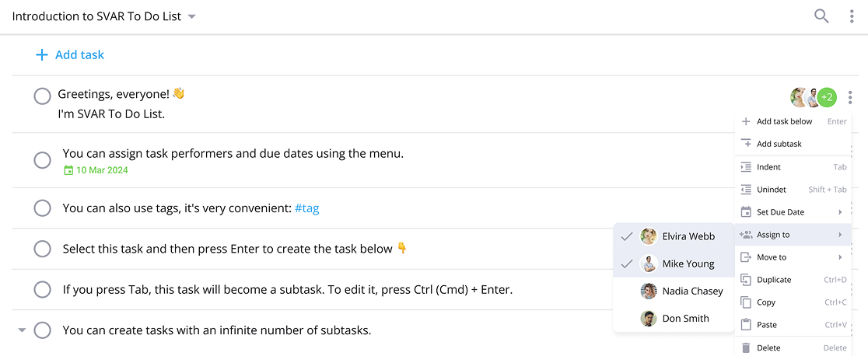Click the Add task button
This screenshot has height=356, width=868.
click(x=70, y=55)
